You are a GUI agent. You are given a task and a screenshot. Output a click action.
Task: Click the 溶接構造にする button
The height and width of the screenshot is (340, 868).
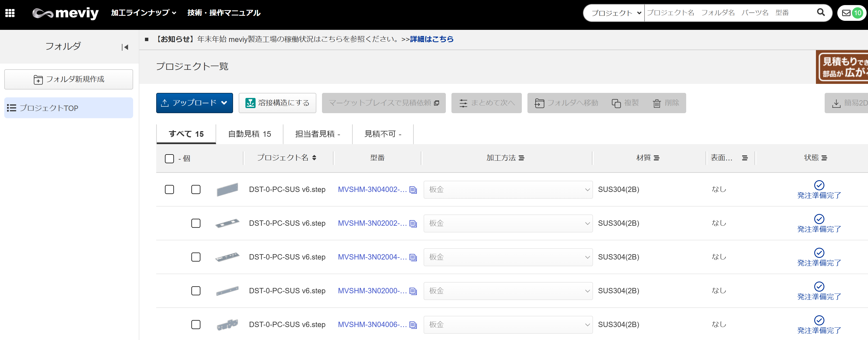tap(277, 103)
